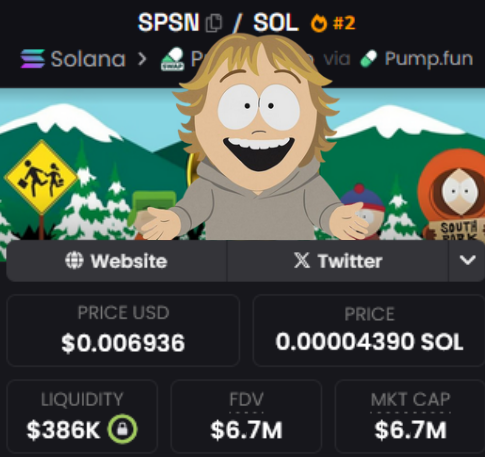Click the SPSN token symbol
This screenshot has height=457, width=485.
[168, 23]
